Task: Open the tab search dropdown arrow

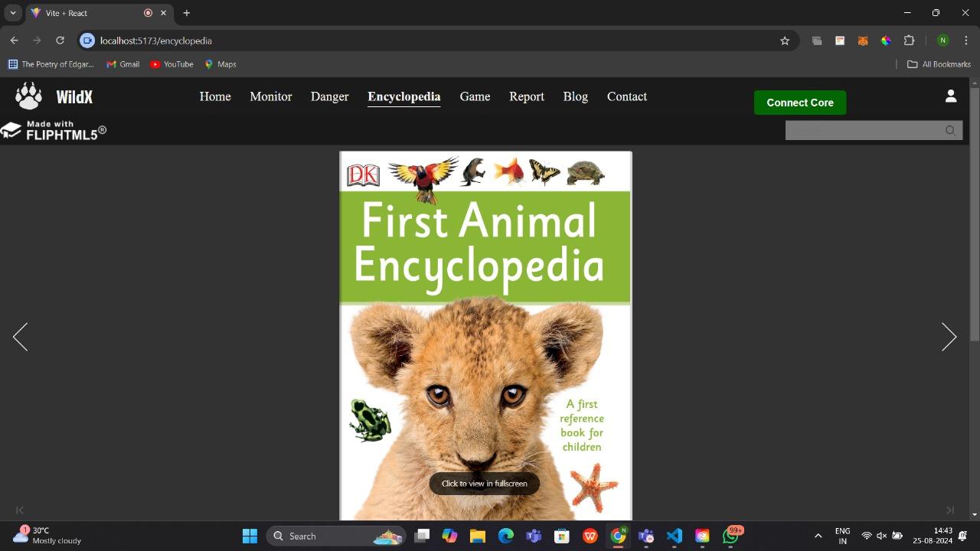Action: click(x=12, y=13)
